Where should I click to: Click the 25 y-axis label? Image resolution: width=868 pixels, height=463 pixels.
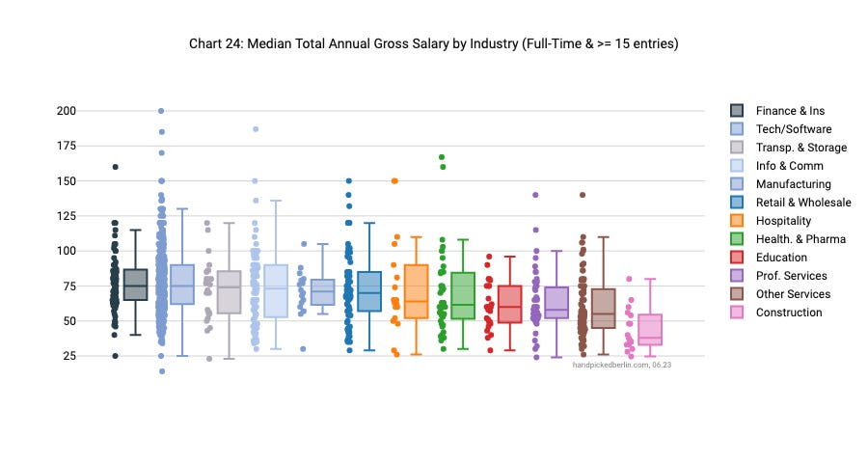[69, 356]
